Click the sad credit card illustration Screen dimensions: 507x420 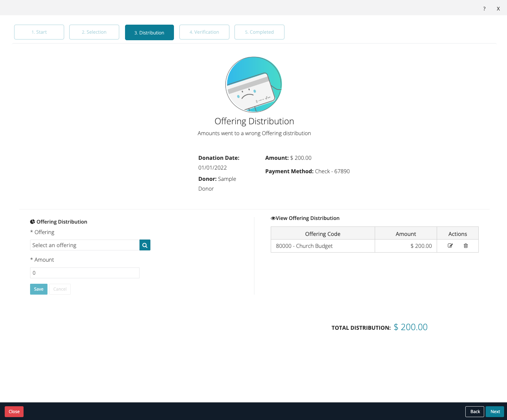253,84
